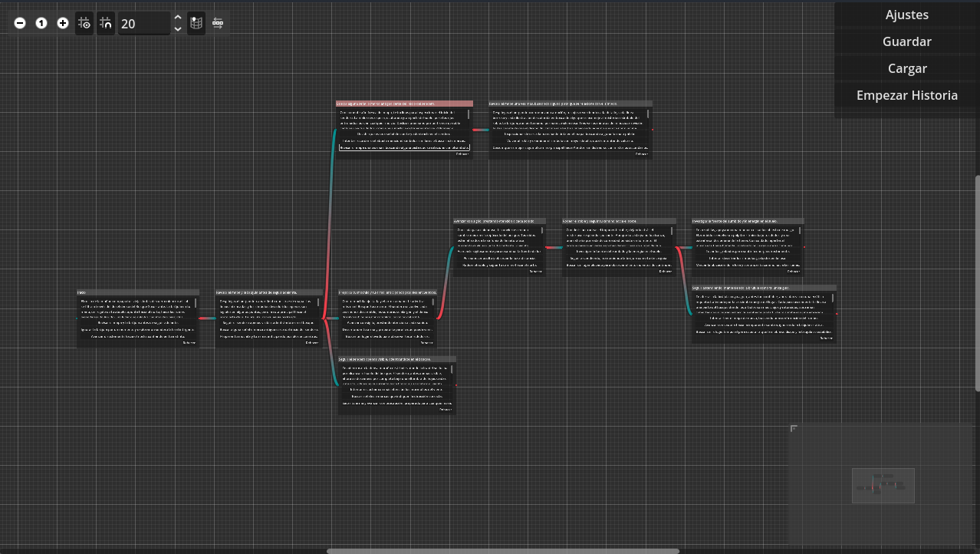Open the Ajustes menu item
The height and width of the screenshot is (554, 980).
point(906,15)
